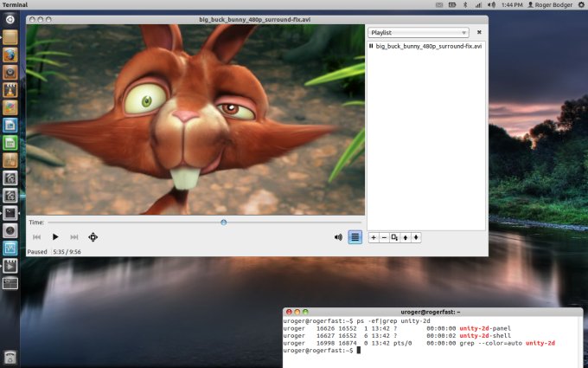Toggle the playlist sidebar button
Image resolution: width=588 pixels, height=368 pixels.
click(355, 237)
